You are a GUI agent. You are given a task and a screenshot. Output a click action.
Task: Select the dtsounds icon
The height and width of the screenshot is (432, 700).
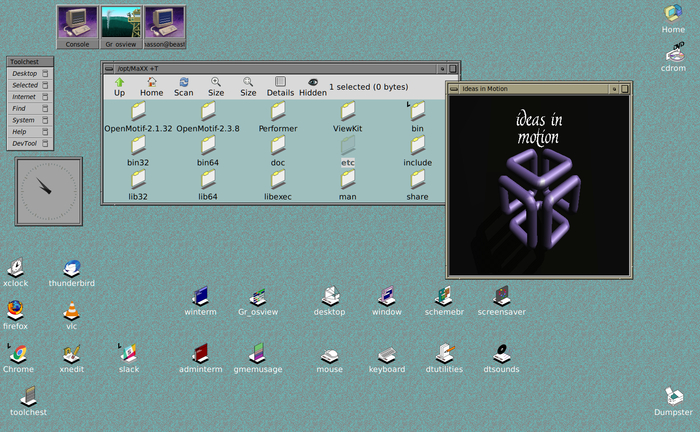point(500,353)
